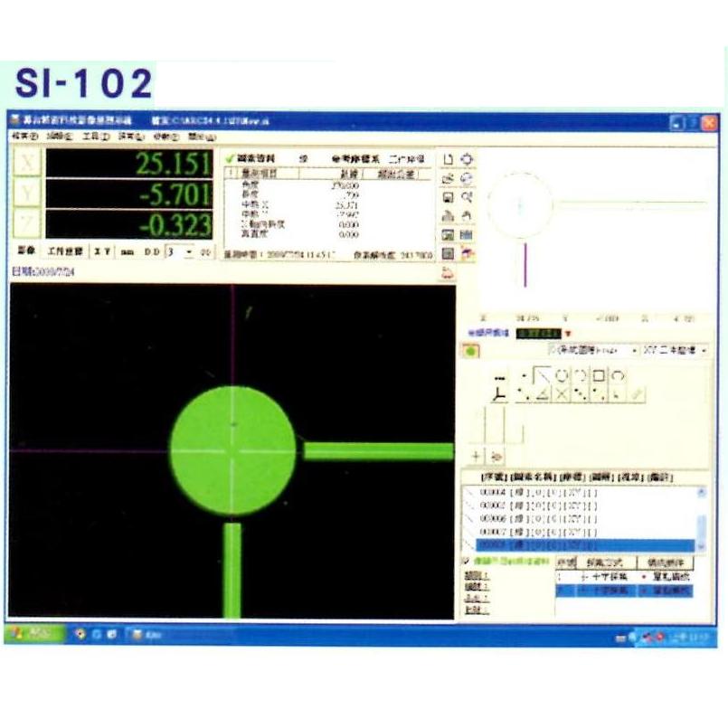Select the rectangle measurement tool
728x728 pixels.
[598, 375]
